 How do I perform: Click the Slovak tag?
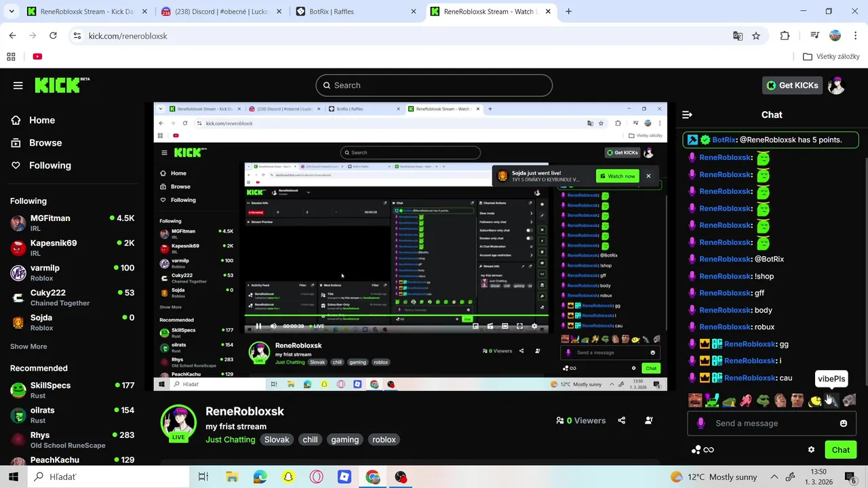pos(277,440)
